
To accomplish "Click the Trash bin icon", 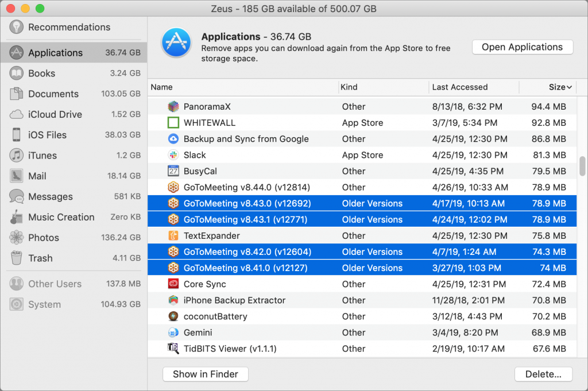I will 16,258.
